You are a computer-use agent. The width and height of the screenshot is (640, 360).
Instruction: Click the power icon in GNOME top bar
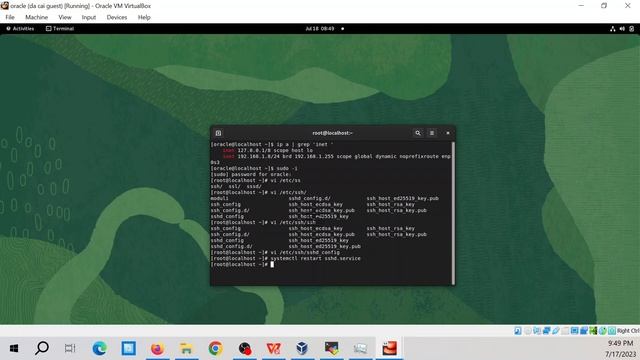[x=631, y=29]
